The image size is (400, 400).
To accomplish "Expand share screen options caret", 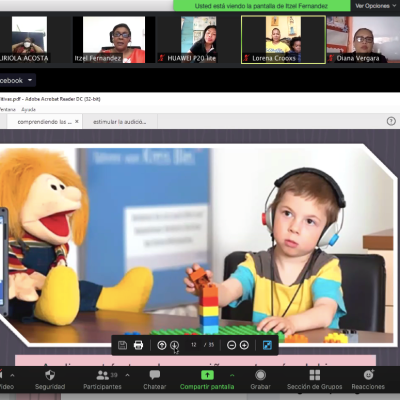I will pyautogui.click(x=232, y=375).
